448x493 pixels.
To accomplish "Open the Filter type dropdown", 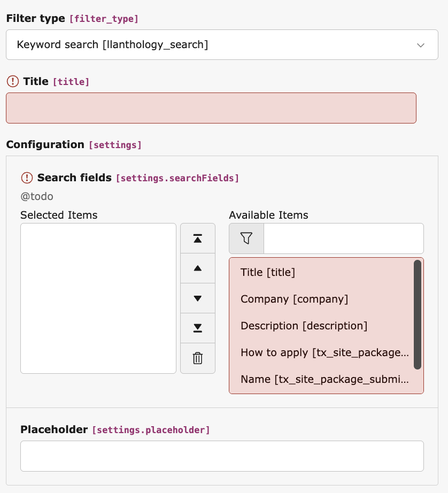I will [222, 44].
